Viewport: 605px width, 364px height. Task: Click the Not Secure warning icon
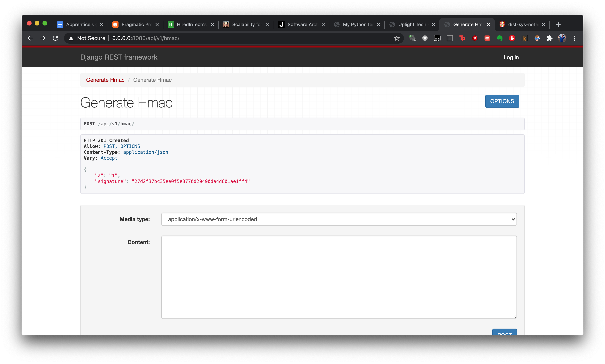[71, 38]
